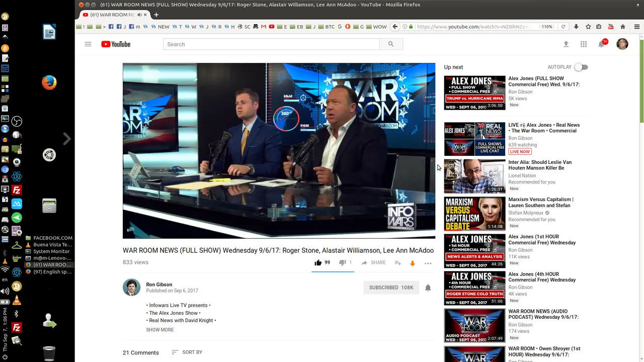This screenshot has height=362, width=644.
Task: Open Ron Gibson channel name link
Action: pos(159,285)
